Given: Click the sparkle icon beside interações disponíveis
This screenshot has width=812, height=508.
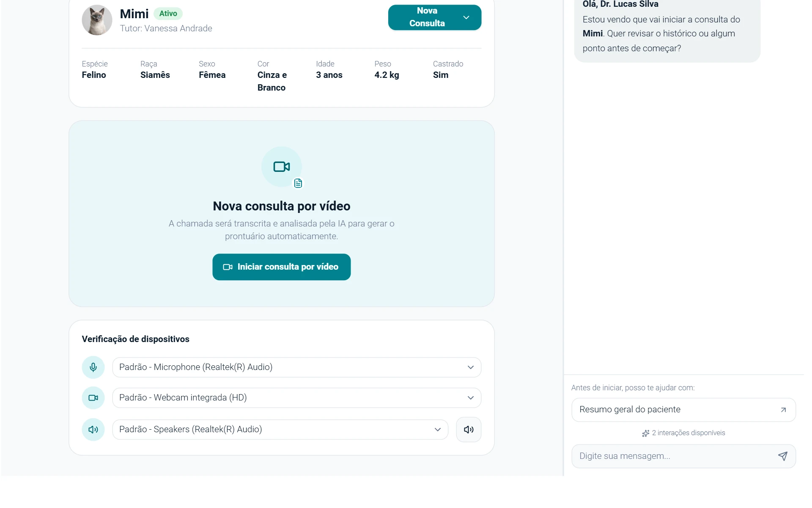Looking at the screenshot, I should [646, 433].
